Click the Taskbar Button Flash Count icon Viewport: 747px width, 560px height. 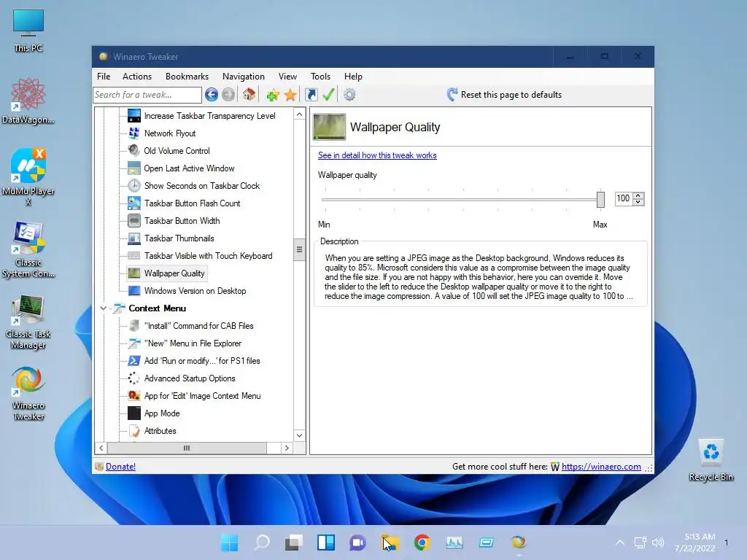click(134, 203)
